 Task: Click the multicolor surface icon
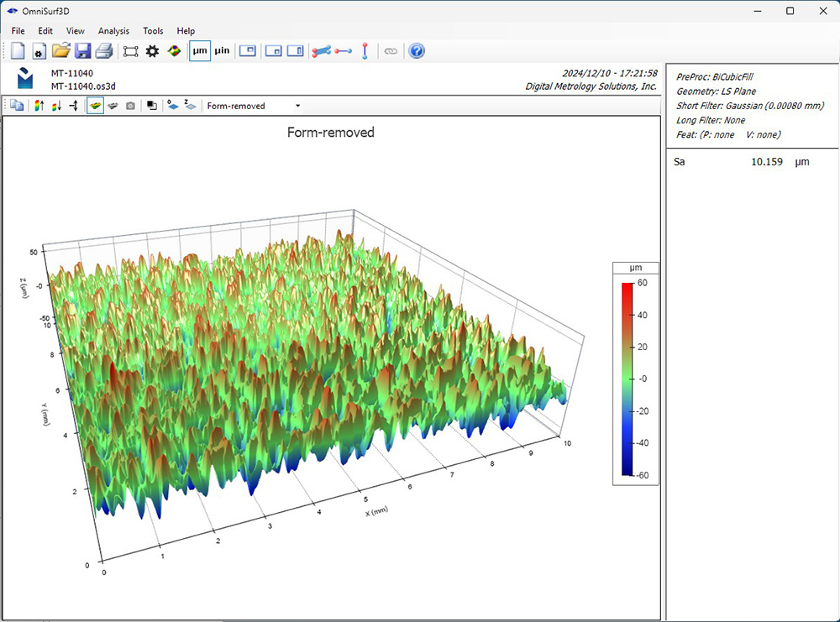coord(174,51)
